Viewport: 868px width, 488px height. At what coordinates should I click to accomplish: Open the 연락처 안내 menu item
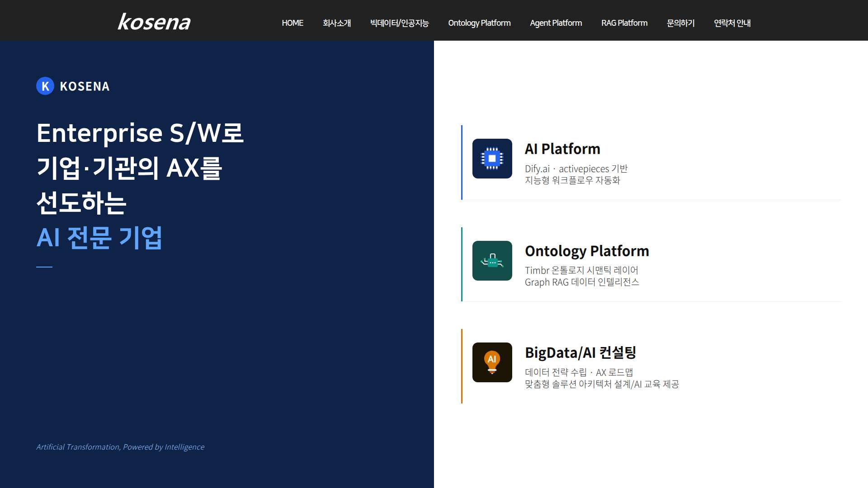(x=732, y=23)
